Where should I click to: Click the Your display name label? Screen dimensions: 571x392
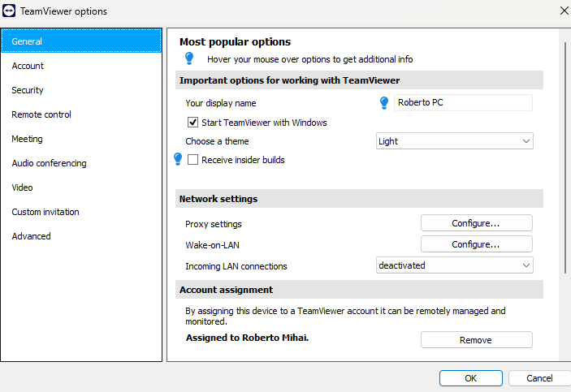point(221,103)
